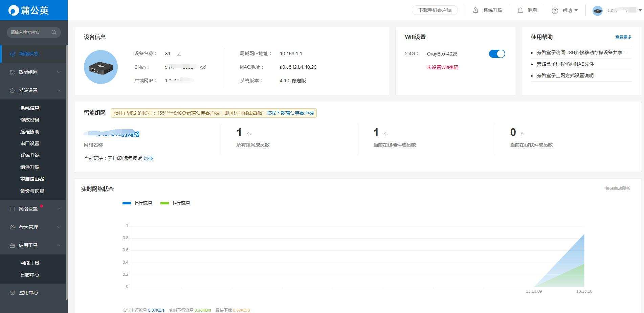The width and height of the screenshot is (644, 313).
Task: Open the 查看更多 help link
Action: tap(623, 37)
